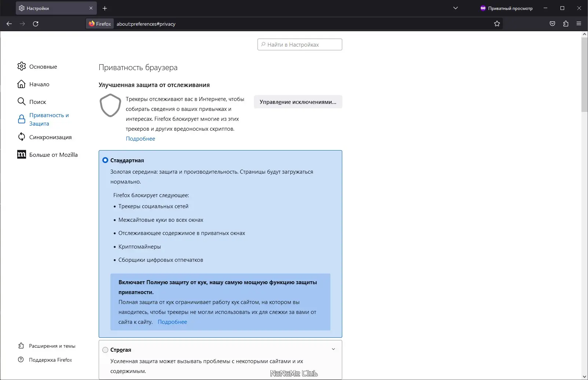Screen dimensions: 588x380
Task: Open the Подробнее link about trackers
Action: point(140,138)
